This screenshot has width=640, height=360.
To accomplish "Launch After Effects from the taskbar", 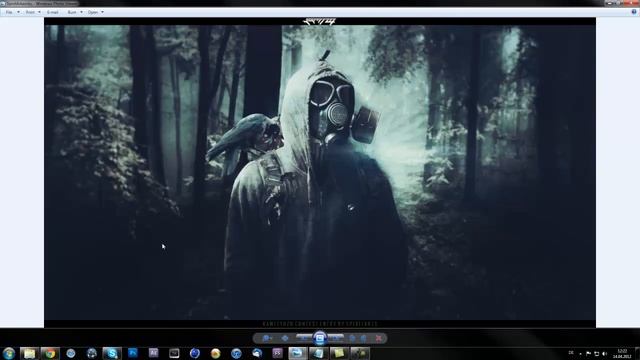I will 153,353.
